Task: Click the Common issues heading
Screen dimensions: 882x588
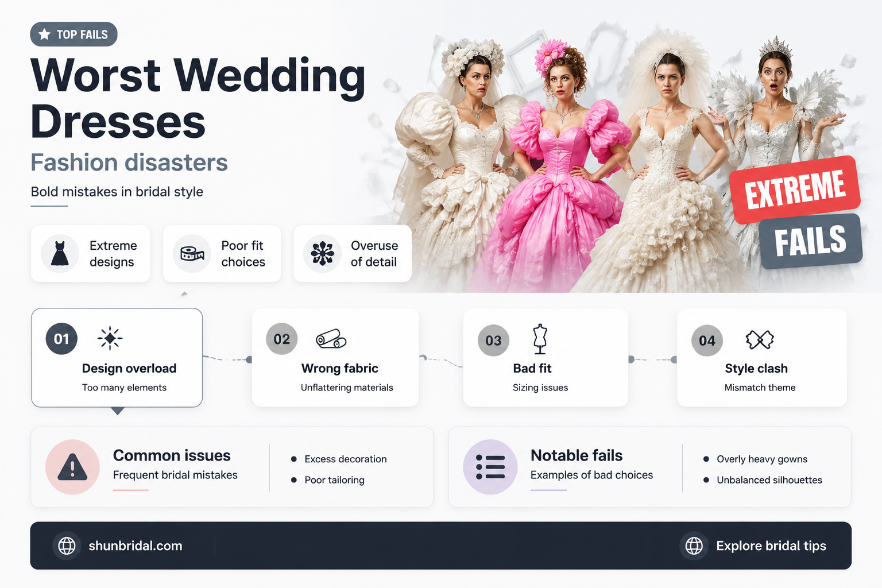Action: [172, 455]
